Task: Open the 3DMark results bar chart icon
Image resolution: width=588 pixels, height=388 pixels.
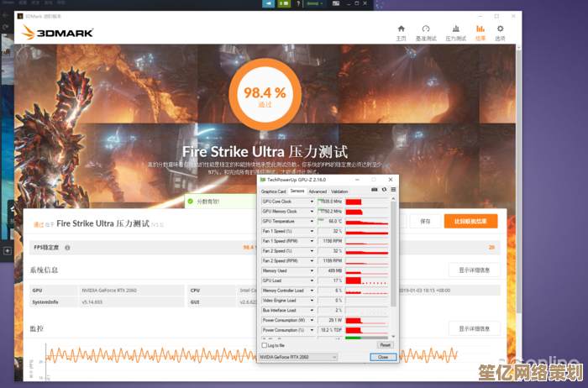Action: 480,29
